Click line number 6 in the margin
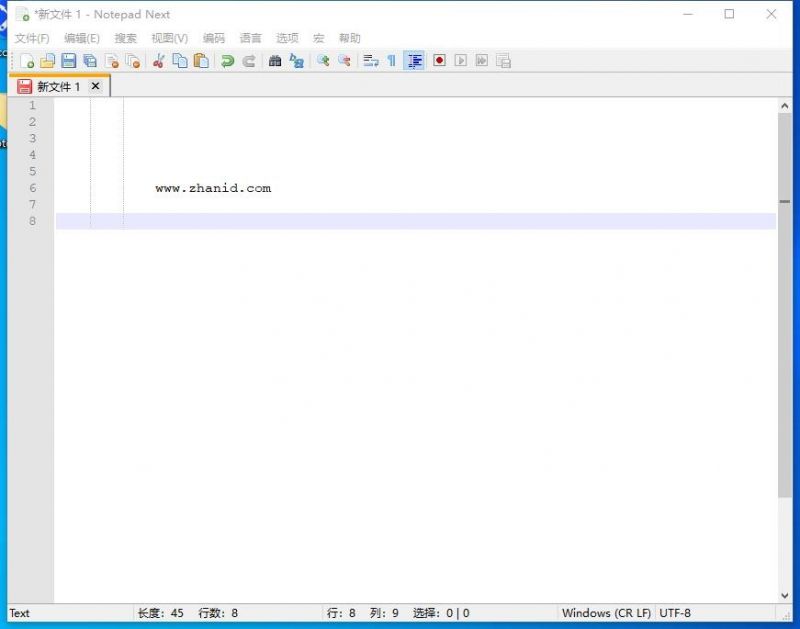800x629 pixels. [x=33, y=188]
